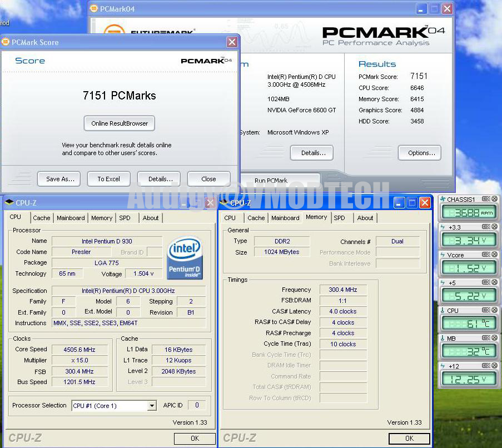The height and width of the screenshot is (448, 502).
Task: Open the Processor Selection dropdown
Action: click(x=152, y=406)
